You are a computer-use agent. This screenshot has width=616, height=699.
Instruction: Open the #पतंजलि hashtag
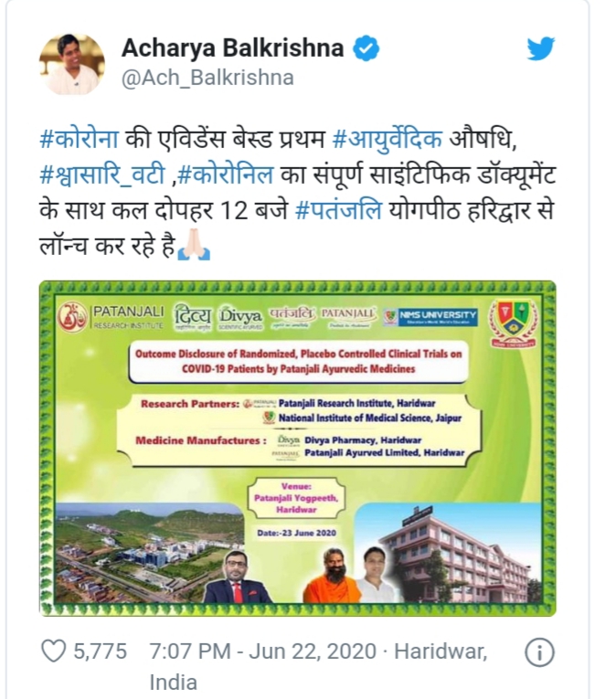(338, 210)
